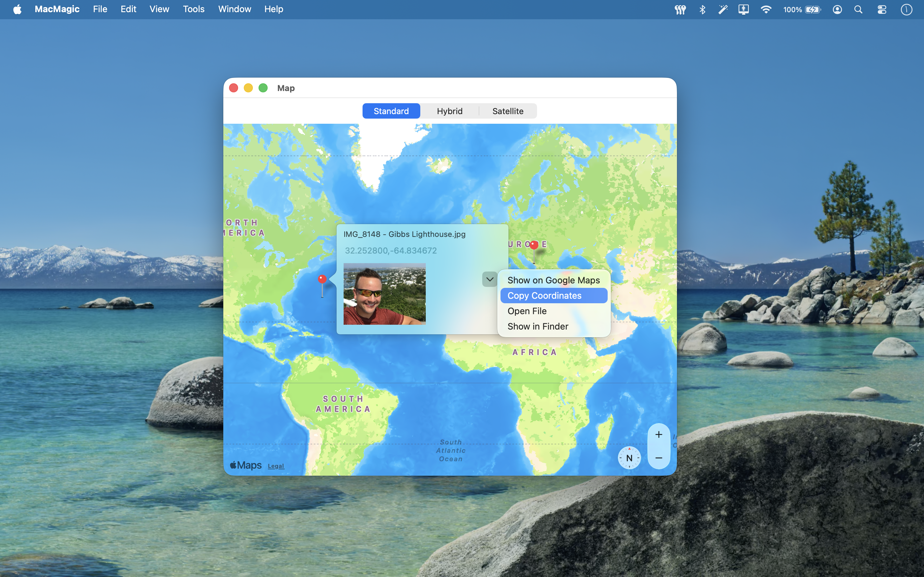Switch map to Standard view

(391, 111)
